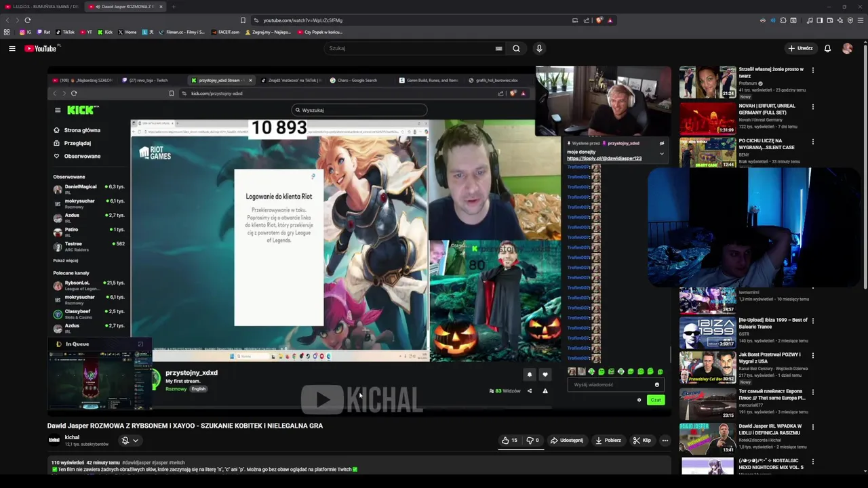Open the account avatar menu

click(x=847, y=48)
